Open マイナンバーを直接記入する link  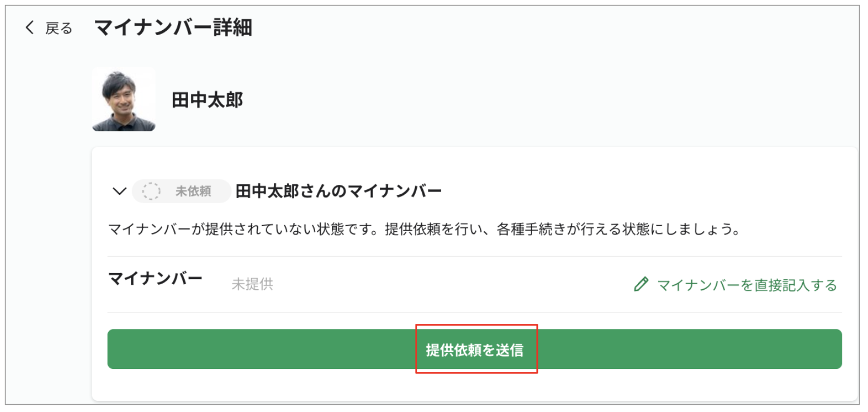pyautogui.click(x=747, y=285)
